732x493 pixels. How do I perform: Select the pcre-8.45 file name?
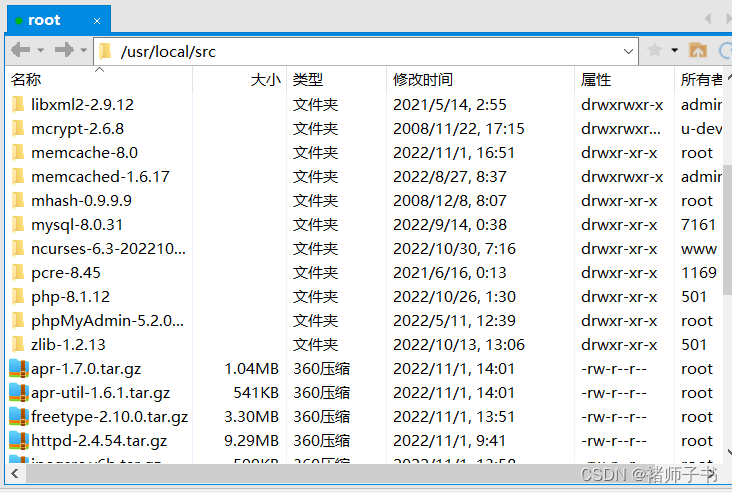(66, 273)
